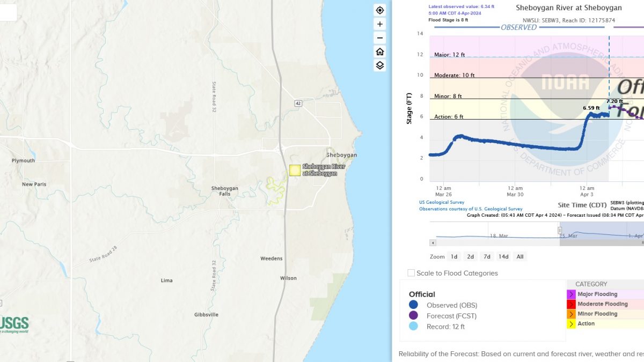644x362 pixels.
Task: Set chart zoom to 2d
Action: click(x=470, y=256)
